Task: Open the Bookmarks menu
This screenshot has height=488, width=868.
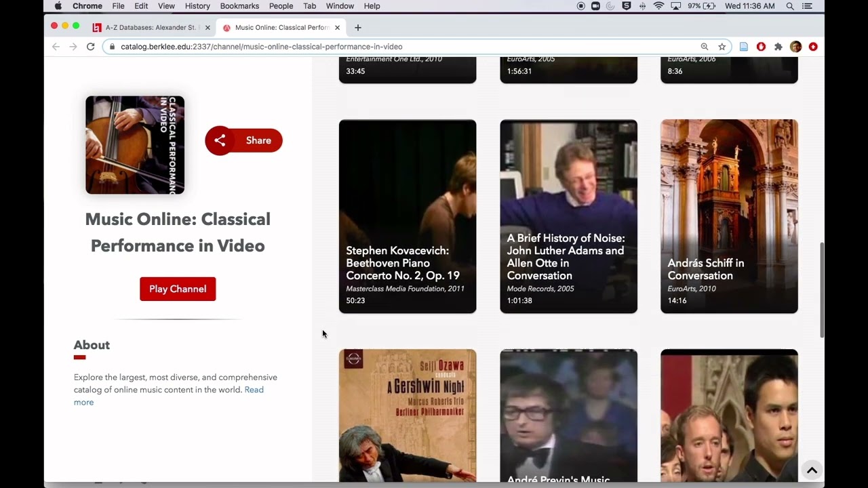Action: pos(239,6)
